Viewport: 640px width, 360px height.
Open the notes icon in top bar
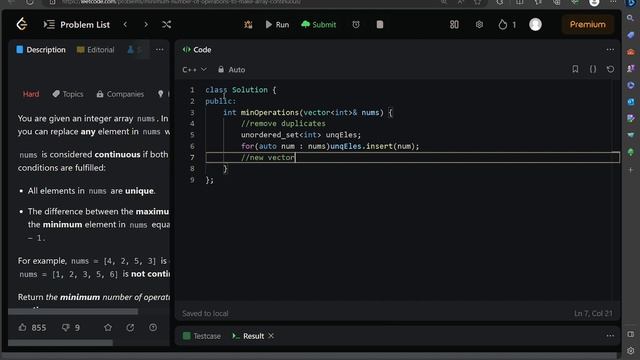pos(380,24)
